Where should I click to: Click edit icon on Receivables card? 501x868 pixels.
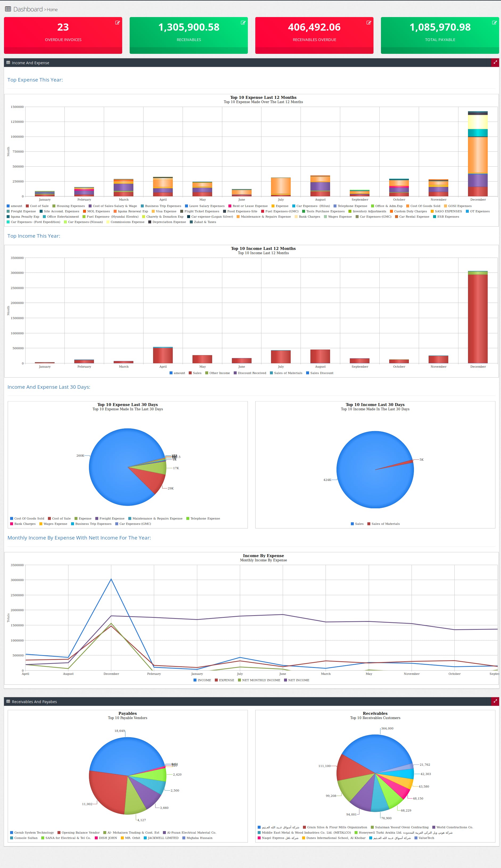[x=243, y=23]
